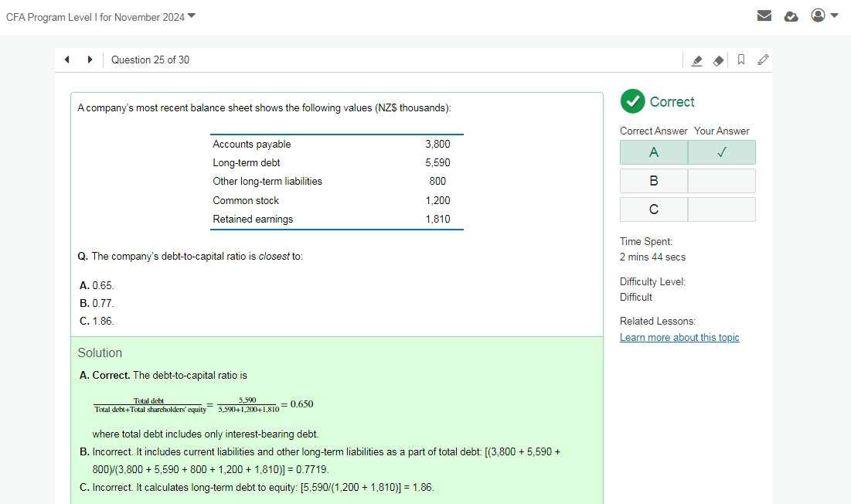Select answer row B

point(654,181)
